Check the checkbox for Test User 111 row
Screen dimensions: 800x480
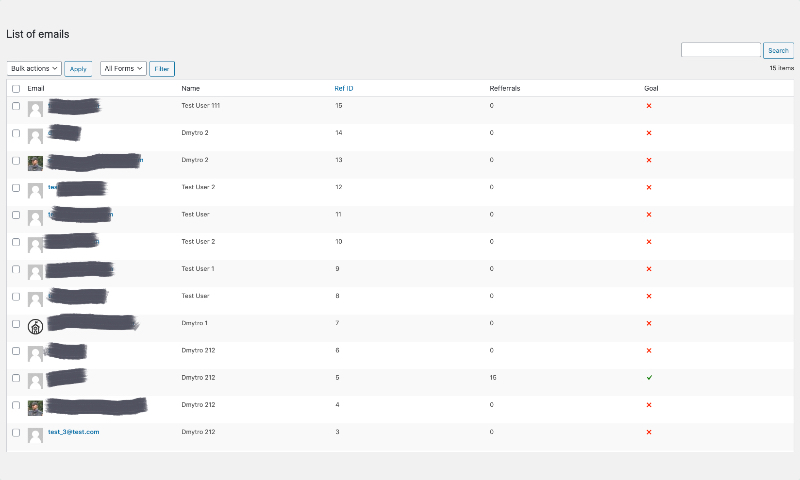tap(16, 106)
